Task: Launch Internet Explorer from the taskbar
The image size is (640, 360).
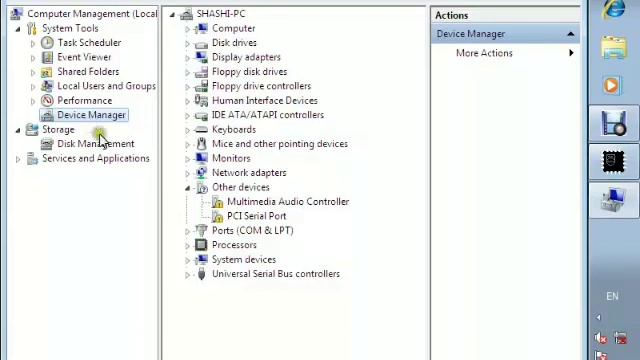Action: [613, 9]
